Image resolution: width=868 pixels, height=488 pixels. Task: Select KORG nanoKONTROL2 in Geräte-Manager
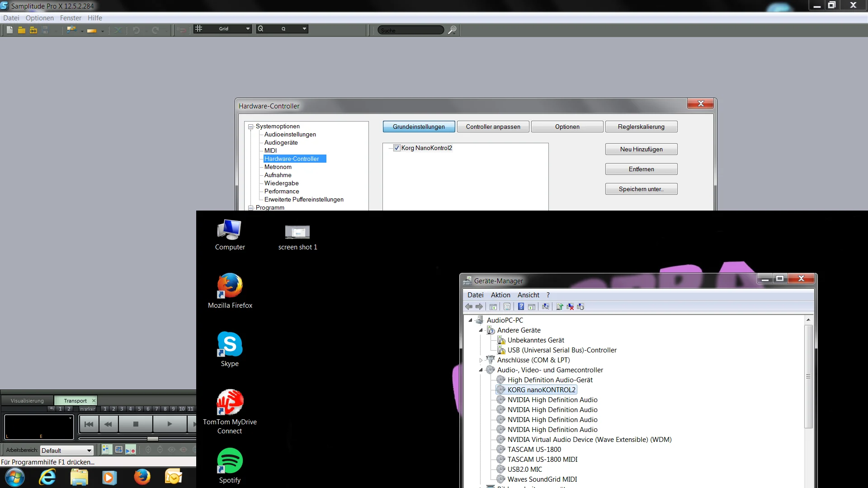[x=541, y=390]
